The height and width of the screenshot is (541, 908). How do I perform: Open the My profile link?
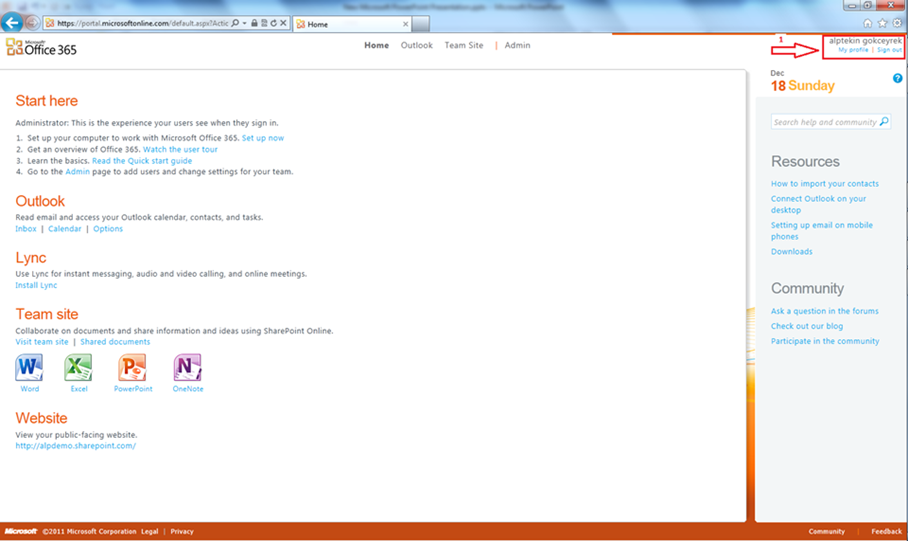tap(853, 50)
